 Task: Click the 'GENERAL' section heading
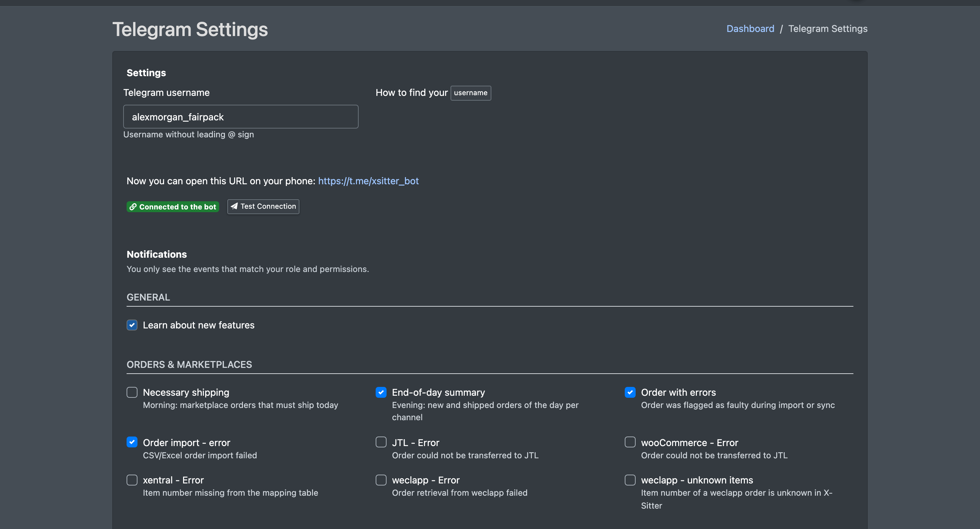coord(148,297)
